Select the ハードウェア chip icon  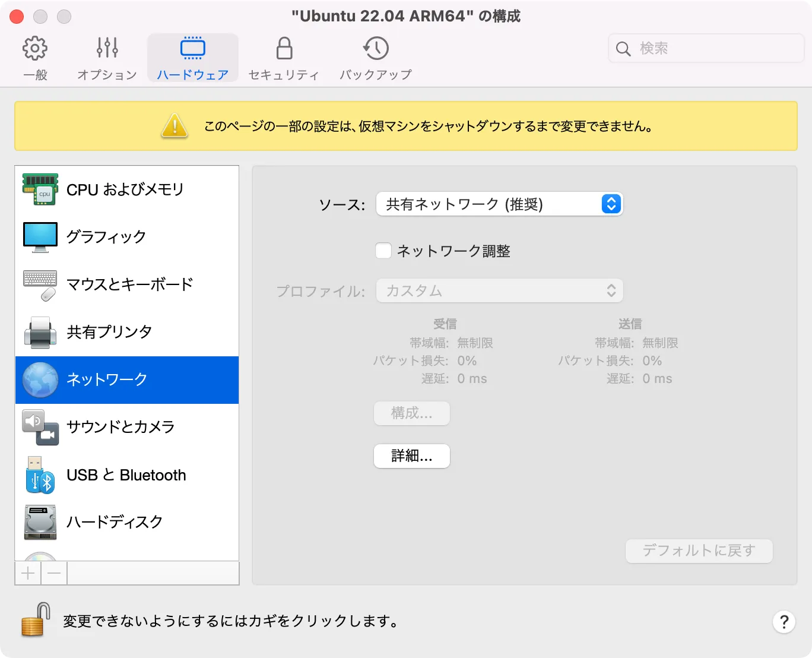pos(193,48)
